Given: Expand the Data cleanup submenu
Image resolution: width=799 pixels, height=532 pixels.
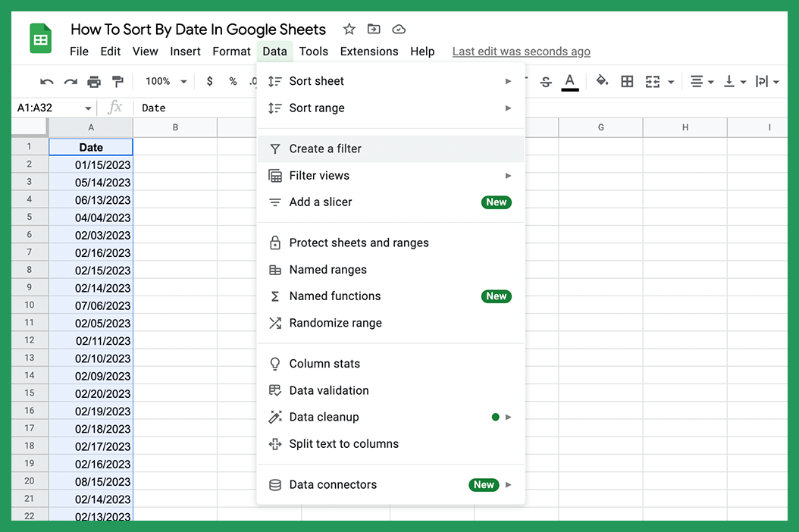Looking at the screenshot, I should pyautogui.click(x=391, y=418).
